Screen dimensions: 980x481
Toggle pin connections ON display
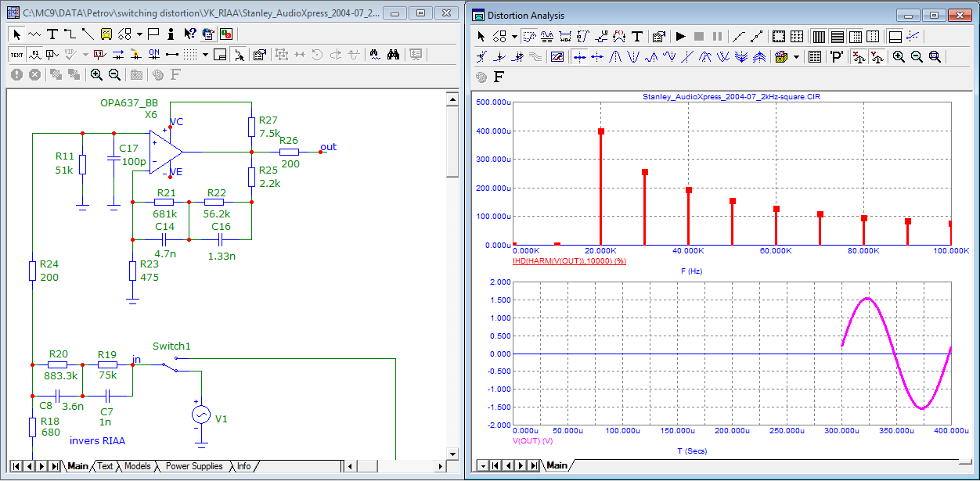153,55
